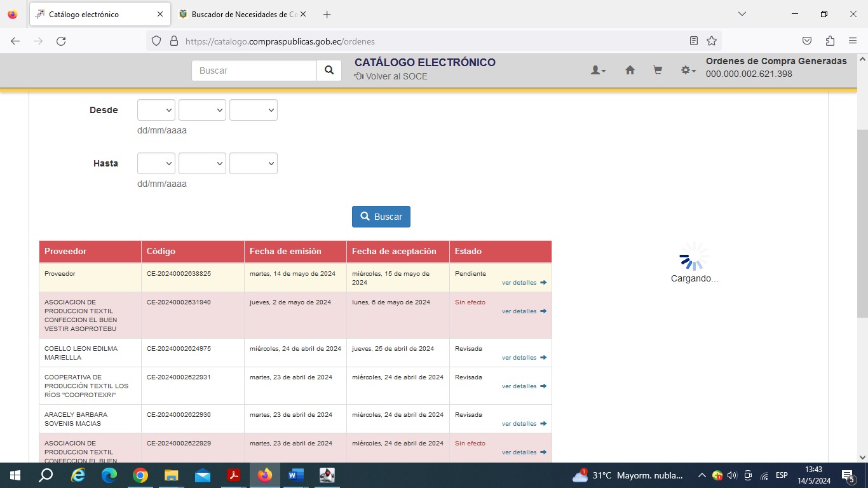Viewport: 868px width, 488px height.
Task: Open Word from the Windows taskbar
Action: [296, 475]
